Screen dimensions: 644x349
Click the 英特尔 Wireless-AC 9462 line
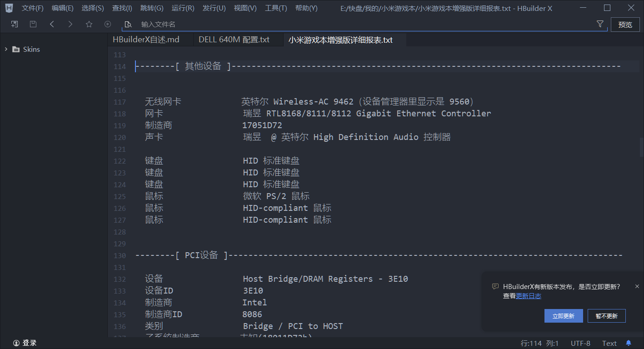tap(358, 102)
